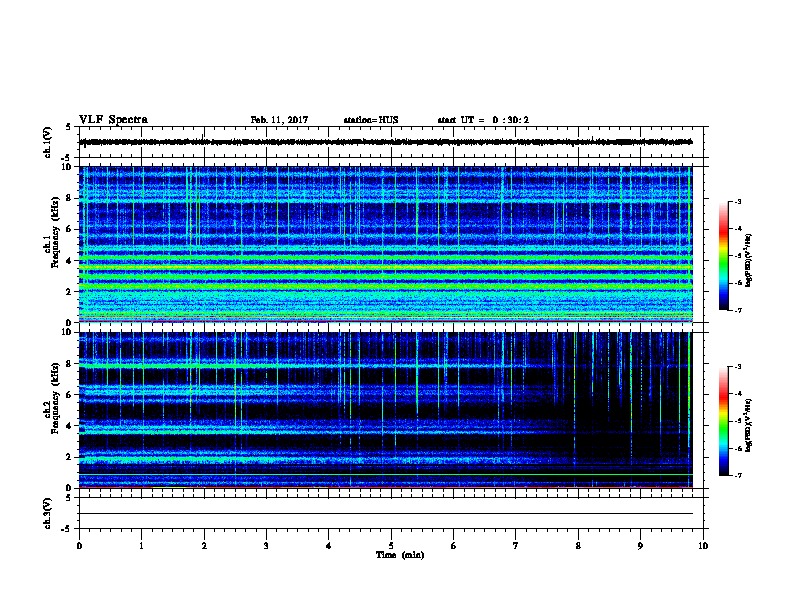This screenshot has width=792, height=612.
Task: Click the -7 tick on the ch.1 color bar
Action: tap(737, 310)
